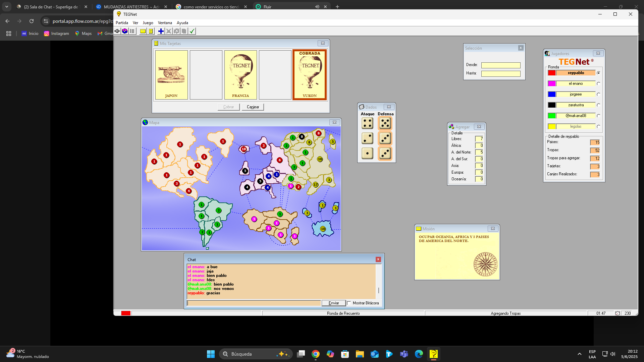644x362 pixels.
Task: Open the Maps bookmark
Action: [x=83, y=34]
